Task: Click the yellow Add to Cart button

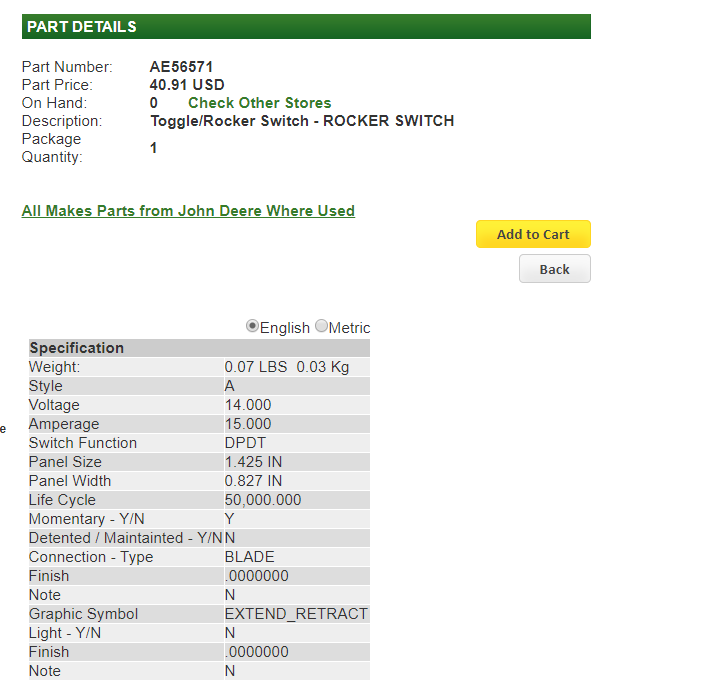Action: (533, 234)
